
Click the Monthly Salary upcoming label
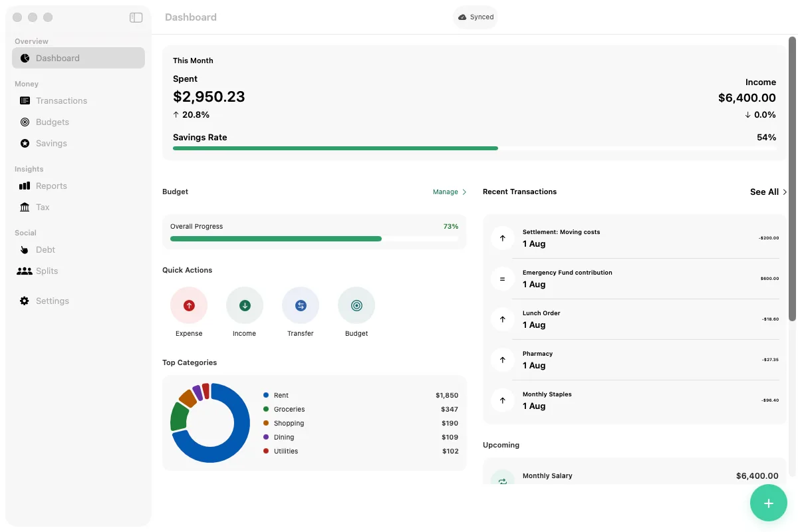point(547,476)
